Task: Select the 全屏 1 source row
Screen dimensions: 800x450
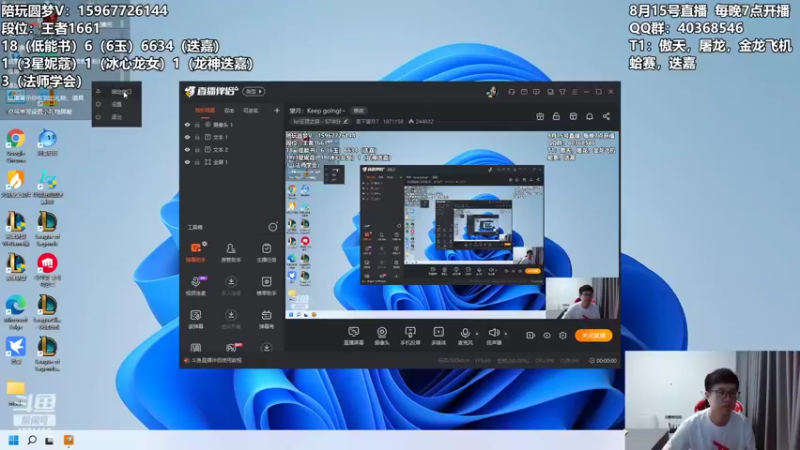Action: point(232,162)
